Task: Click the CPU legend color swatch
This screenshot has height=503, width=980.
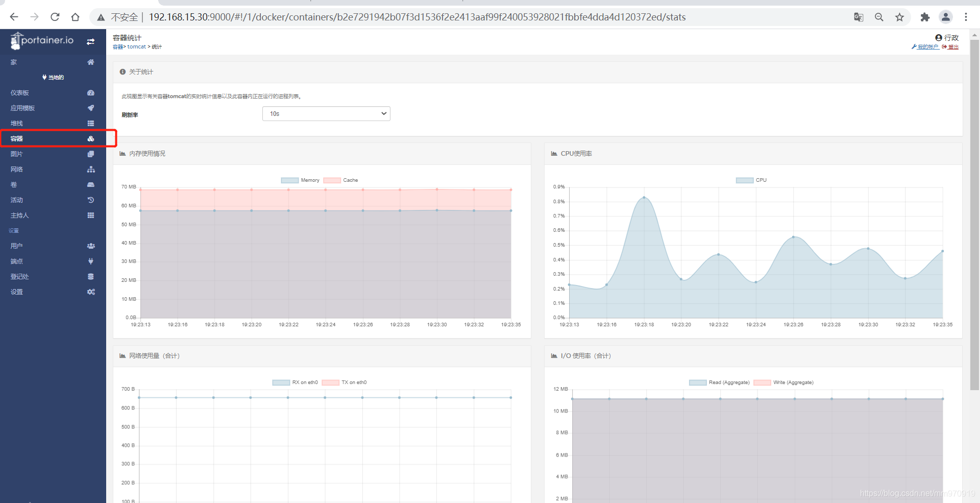Action: [x=744, y=180]
